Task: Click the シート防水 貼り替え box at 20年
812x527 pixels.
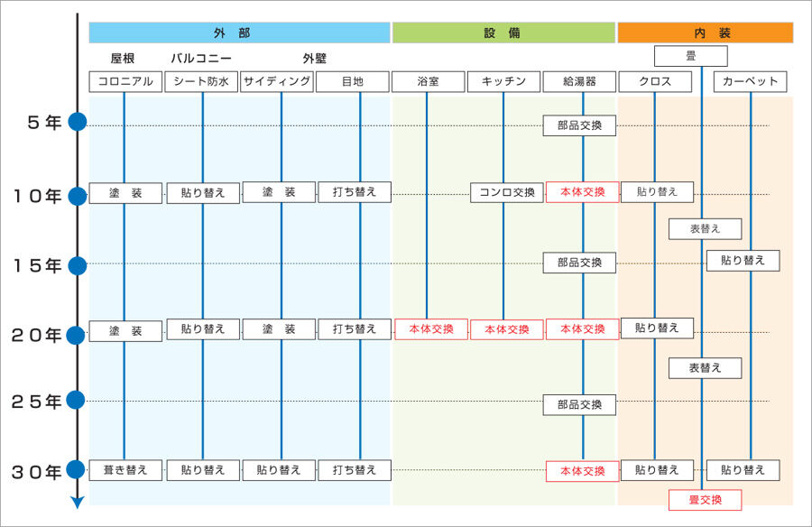Action: 204,329
